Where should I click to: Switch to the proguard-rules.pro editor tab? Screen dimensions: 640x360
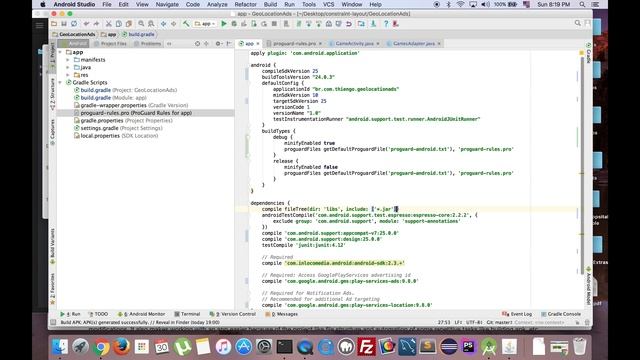coord(294,43)
